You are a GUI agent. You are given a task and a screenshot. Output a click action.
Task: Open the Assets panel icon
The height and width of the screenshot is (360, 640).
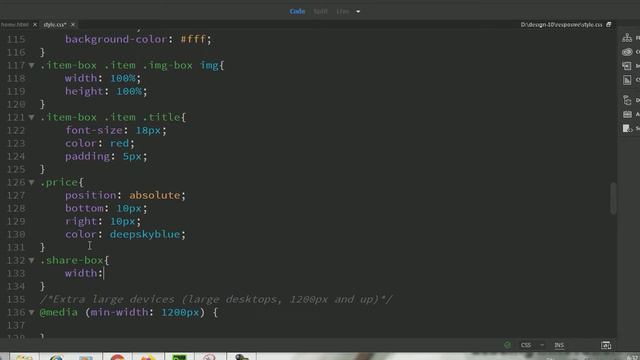pyautogui.click(x=627, y=114)
